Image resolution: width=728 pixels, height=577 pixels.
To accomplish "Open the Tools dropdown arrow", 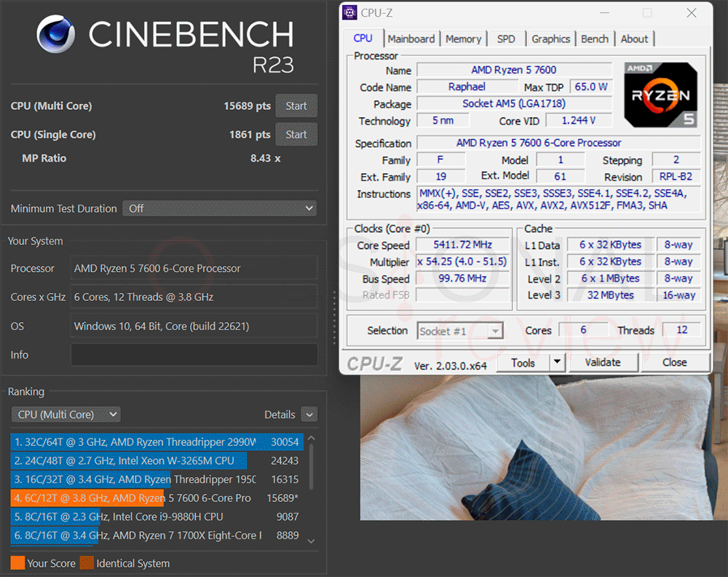I will (557, 363).
